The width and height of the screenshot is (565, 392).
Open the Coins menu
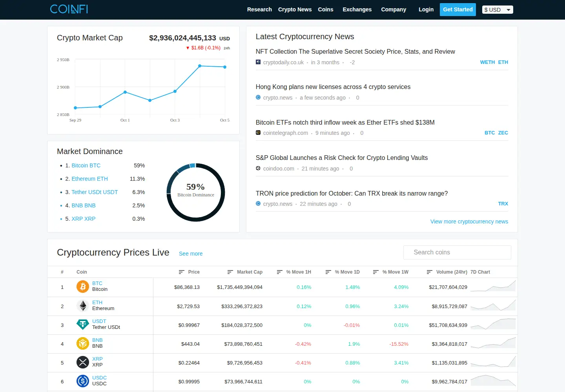click(x=326, y=9)
